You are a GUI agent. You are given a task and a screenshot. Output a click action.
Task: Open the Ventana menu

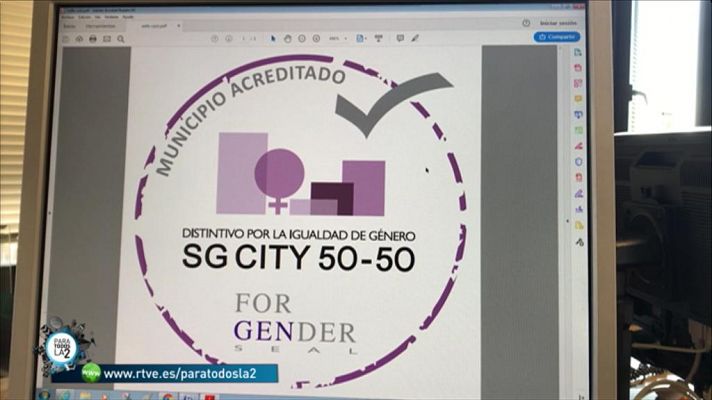point(111,17)
